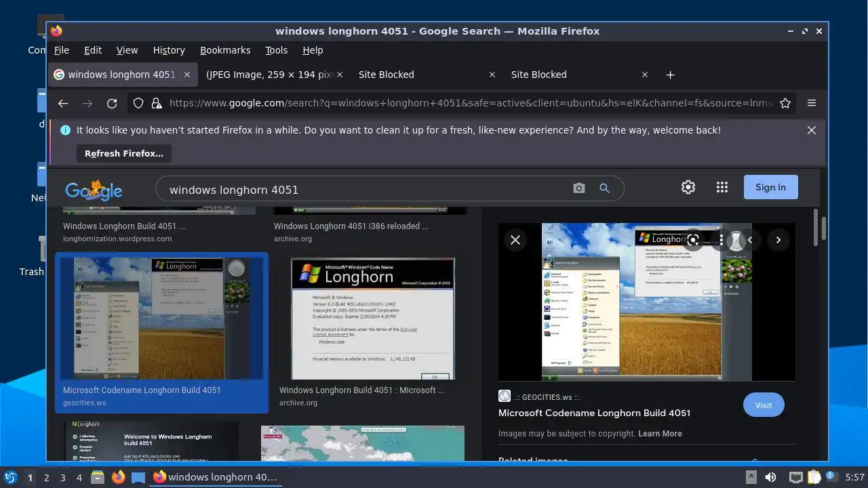868x488 pixels.
Task: Launch Firefox from the taskbar quick launcher
Action: click(x=118, y=477)
